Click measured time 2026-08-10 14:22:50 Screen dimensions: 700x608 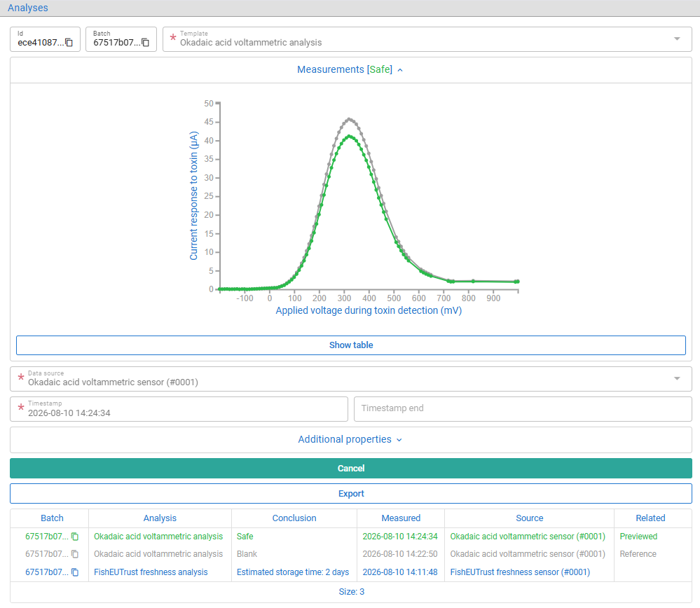click(400, 554)
